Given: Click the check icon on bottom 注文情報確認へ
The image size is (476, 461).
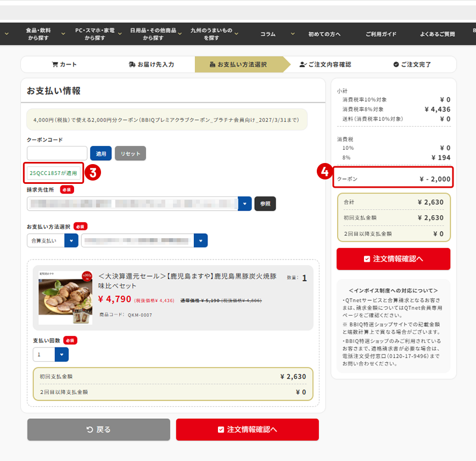Looking at the screenshot, I should [221, 429].
